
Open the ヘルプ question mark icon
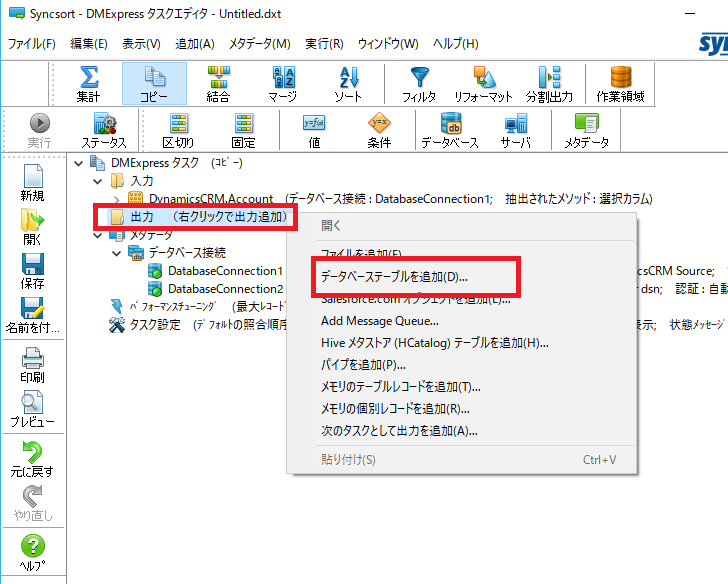point(32,552)
